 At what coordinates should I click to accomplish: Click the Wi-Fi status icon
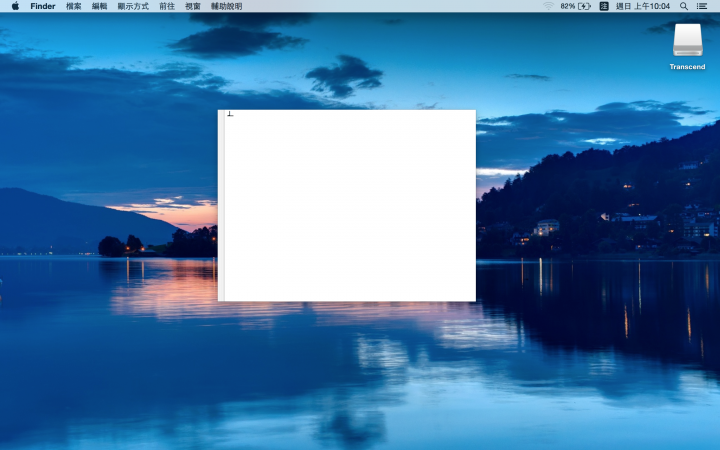tap(548, 6)
